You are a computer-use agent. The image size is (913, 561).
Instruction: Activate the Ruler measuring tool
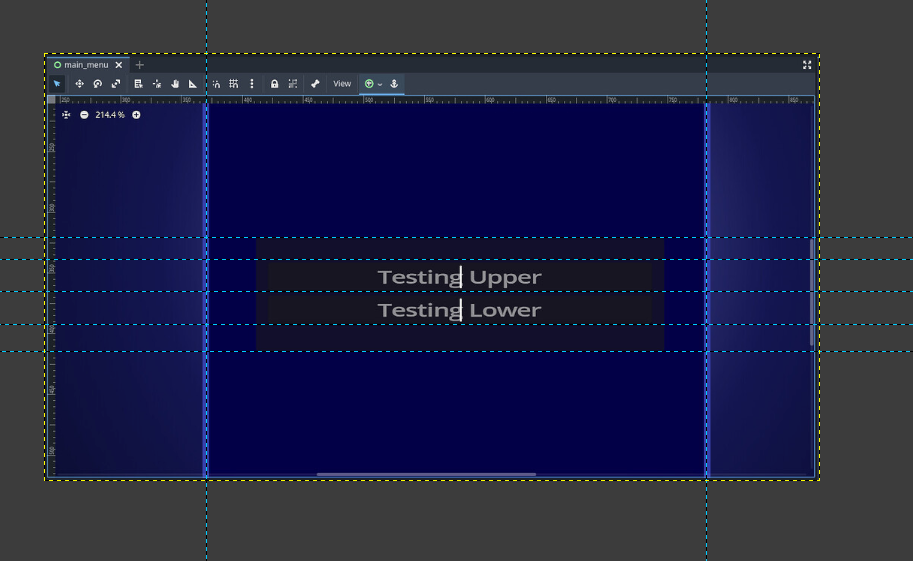[x=193, y=84]
